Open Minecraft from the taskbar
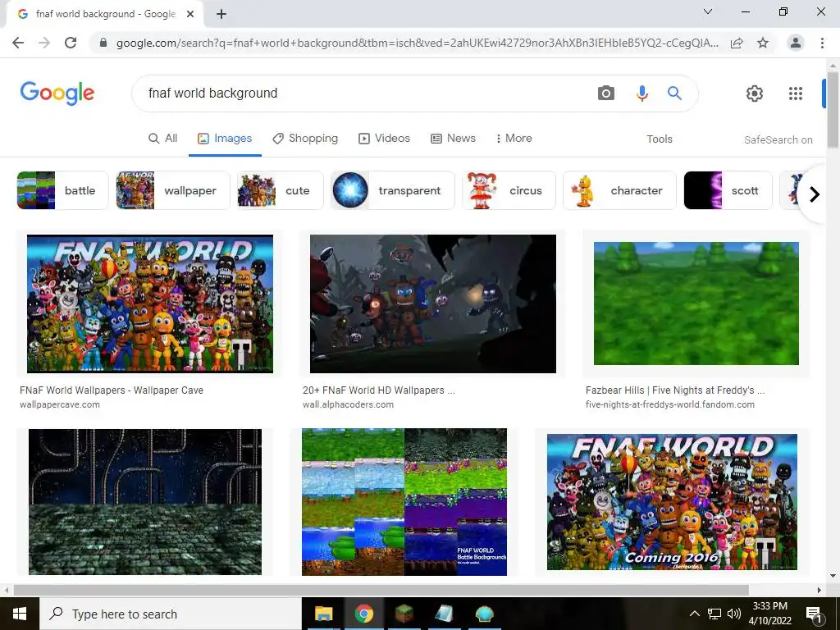840x630 pixels. pyautogui.click(x=404, y=614)
